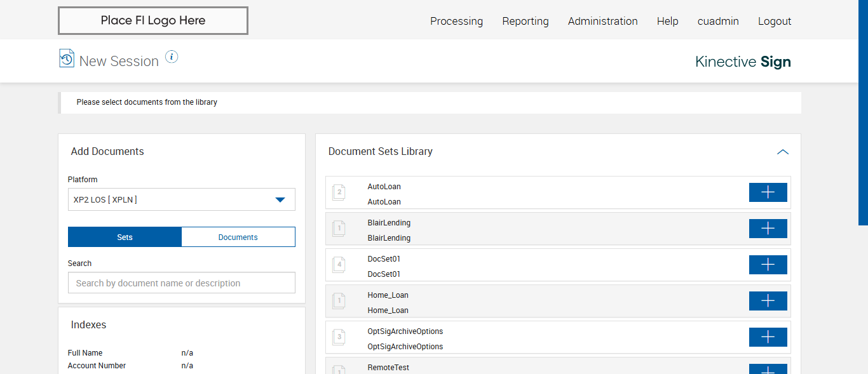Open the Processing menu
The image size is (868, 374).
pos(456,21)
